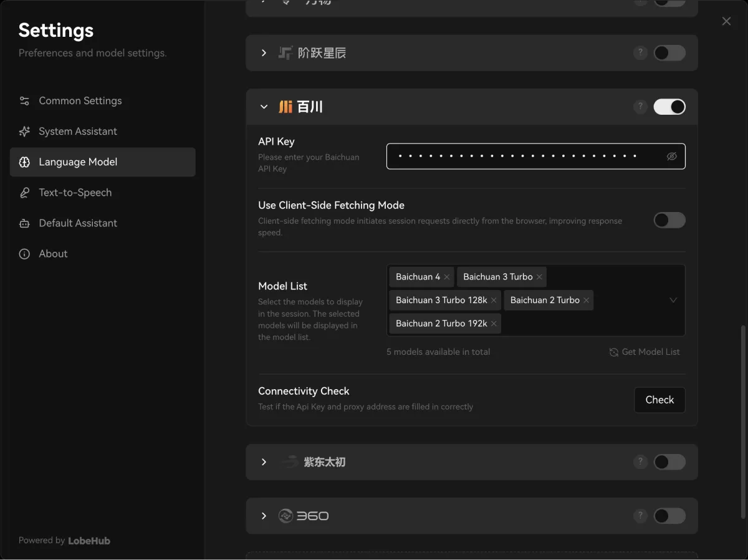Remove Baichuan 4 from the model list
Image resolution: width=748 pixels, height=560 pixels.
447,277
